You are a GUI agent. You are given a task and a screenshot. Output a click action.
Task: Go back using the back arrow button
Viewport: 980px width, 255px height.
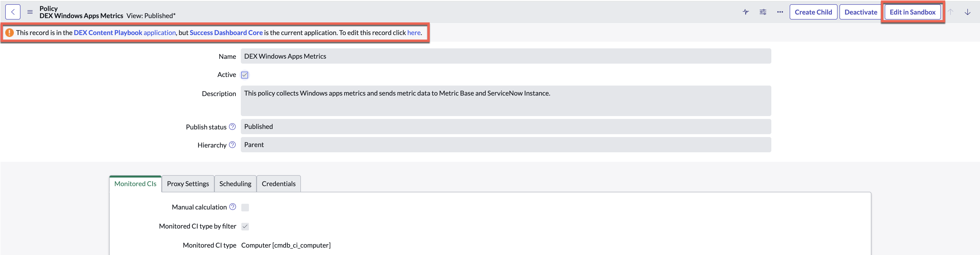pos(13,12)
